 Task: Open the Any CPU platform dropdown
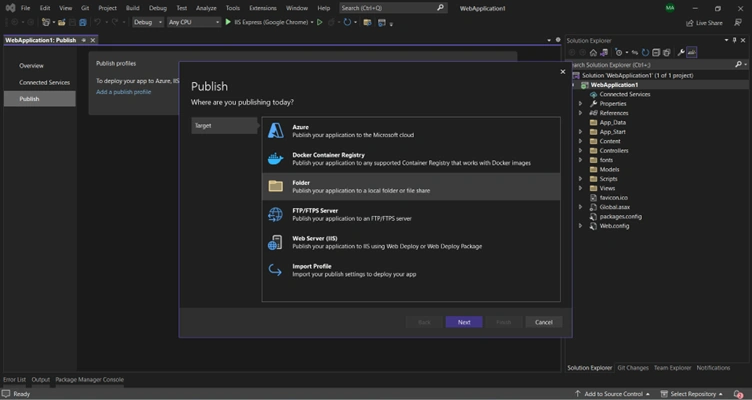[x=194, y=22]
